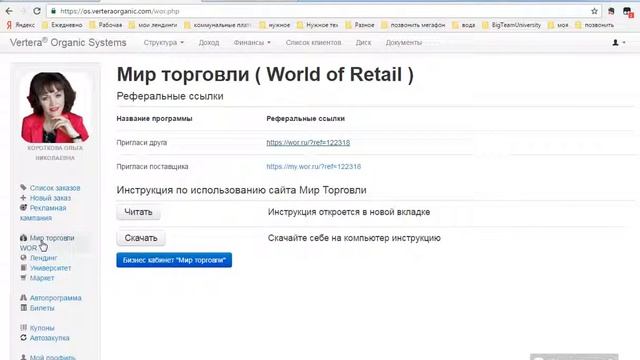The image size is (640, 360).
Task: Open Университет in sidebar
Action: (51, 268)
